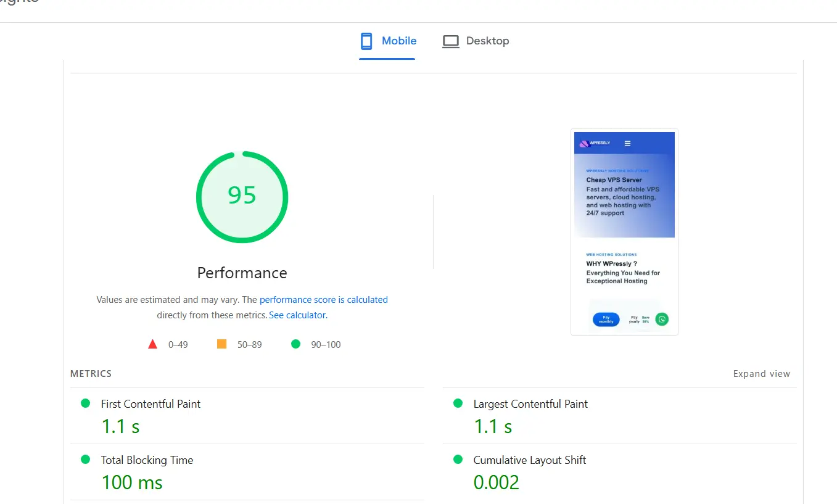Click the green dot beside Total Blocking Time
Screen dimensions: 837x504
pos(86,460)
